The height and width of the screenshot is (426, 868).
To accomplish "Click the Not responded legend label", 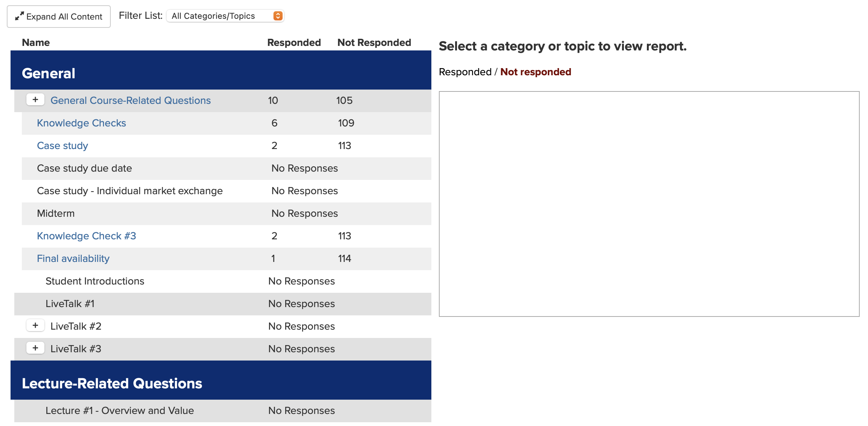I will [535, 72].
